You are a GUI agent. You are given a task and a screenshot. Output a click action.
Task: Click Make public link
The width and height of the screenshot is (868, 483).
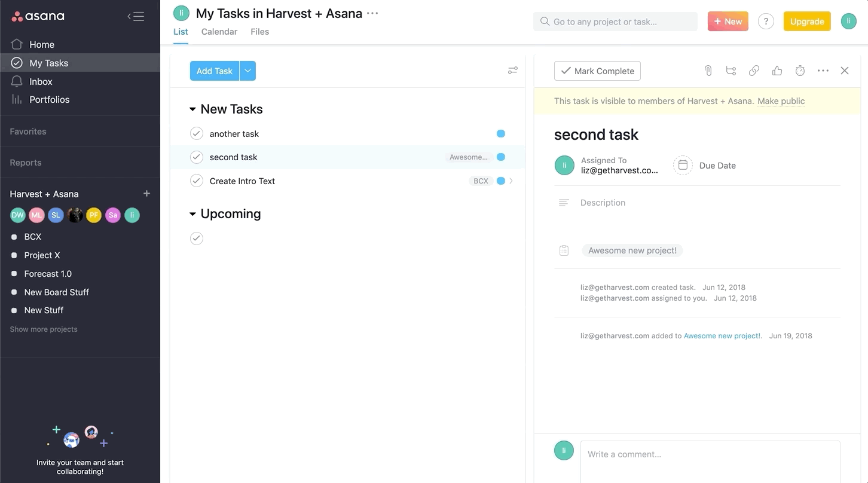[x=781, y=101]
